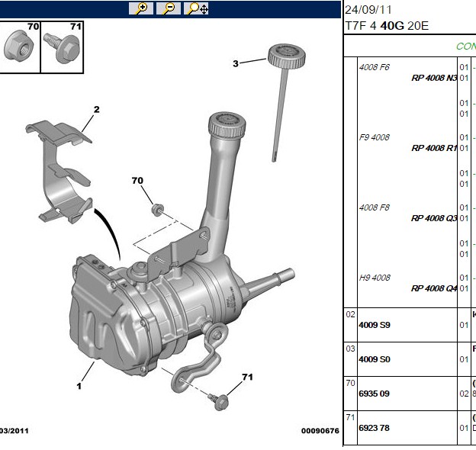Click callout 70 in the diagram

(137, 181)
